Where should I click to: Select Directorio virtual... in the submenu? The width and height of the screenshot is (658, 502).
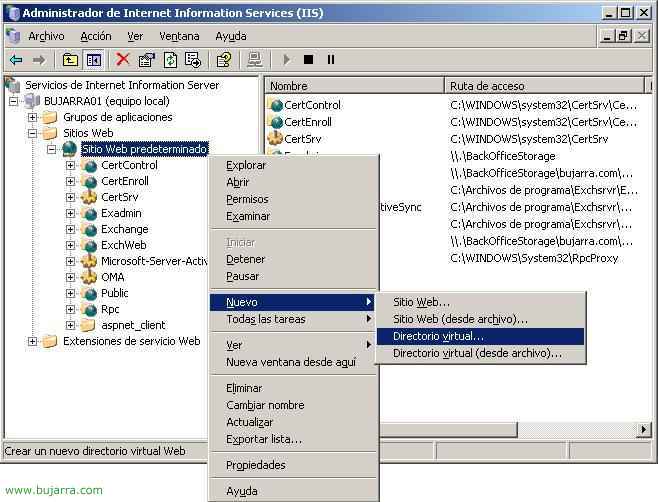[x=438, y=336]
